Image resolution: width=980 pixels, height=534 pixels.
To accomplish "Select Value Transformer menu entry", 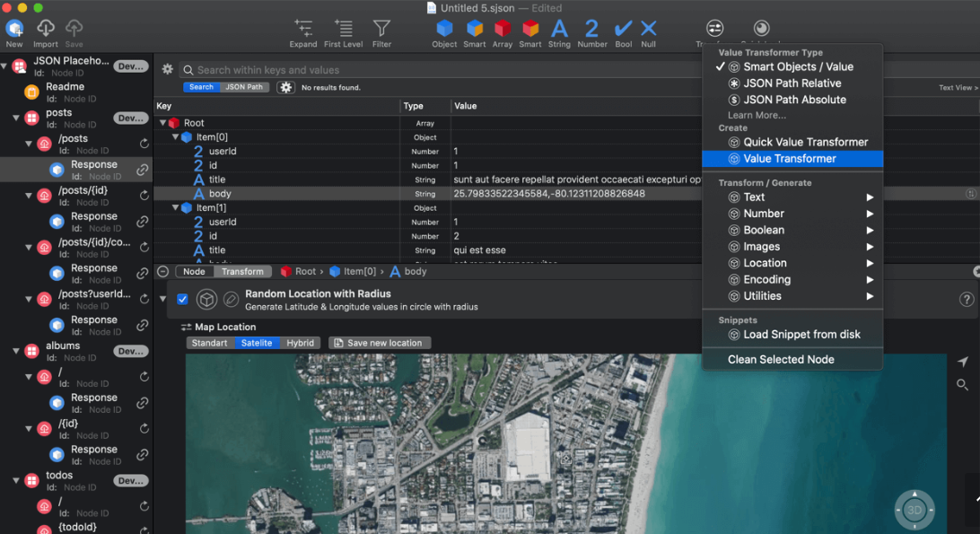I will click(x=789, y=159).
